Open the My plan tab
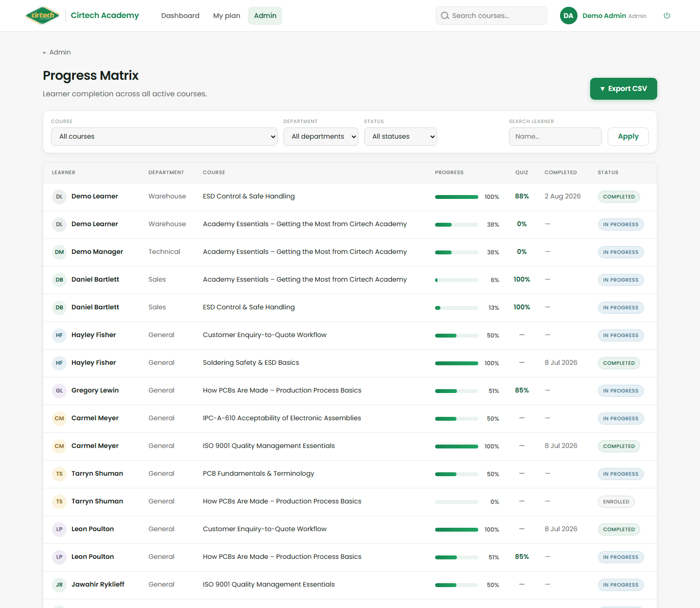This screenshot has width=700, height=608. 227,16
